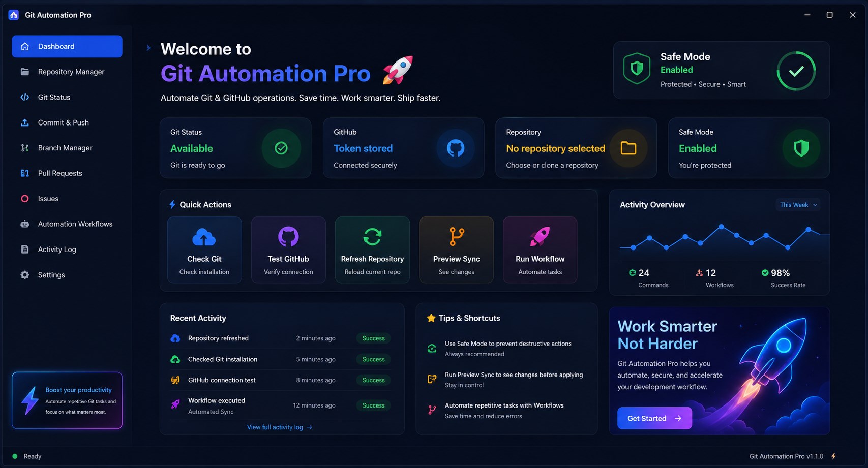Click the Get Started button

coord(654,418)
